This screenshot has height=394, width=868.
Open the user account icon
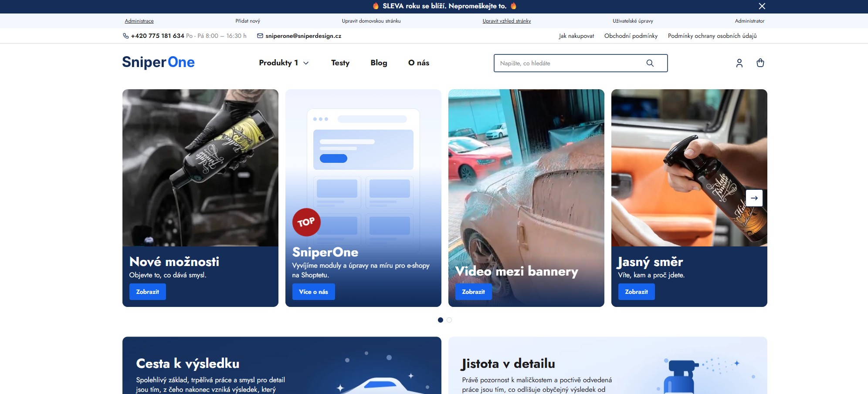coord(739,63)
